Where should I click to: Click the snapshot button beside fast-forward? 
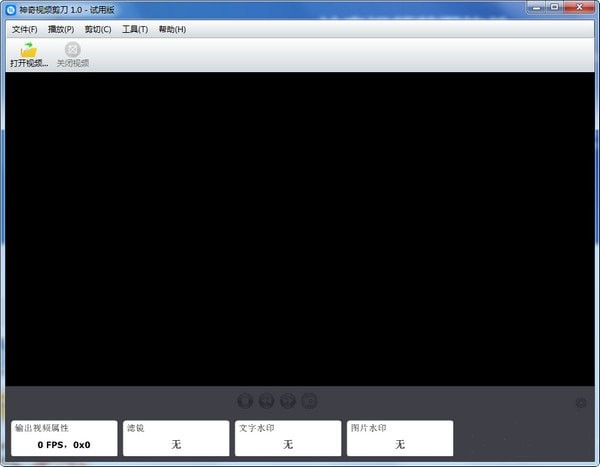coord(310,401)
